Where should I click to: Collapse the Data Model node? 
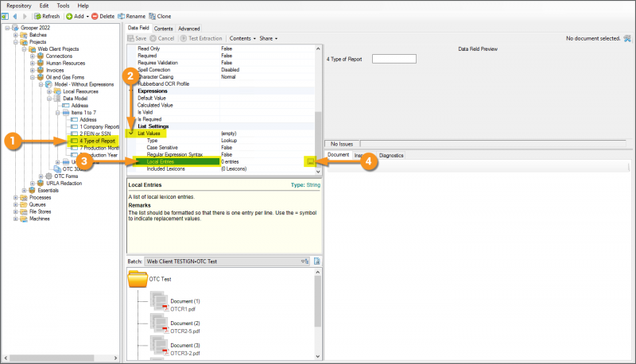click(x=49, y=99)
